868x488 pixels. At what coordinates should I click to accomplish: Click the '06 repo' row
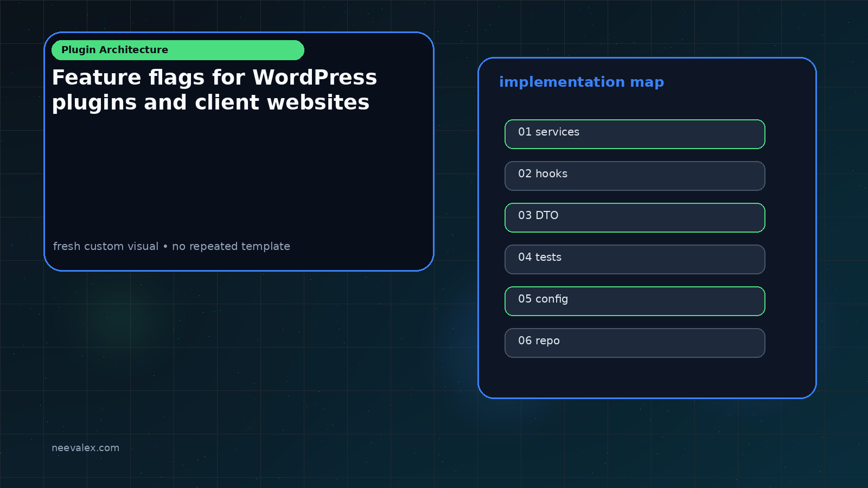[635, 343]
